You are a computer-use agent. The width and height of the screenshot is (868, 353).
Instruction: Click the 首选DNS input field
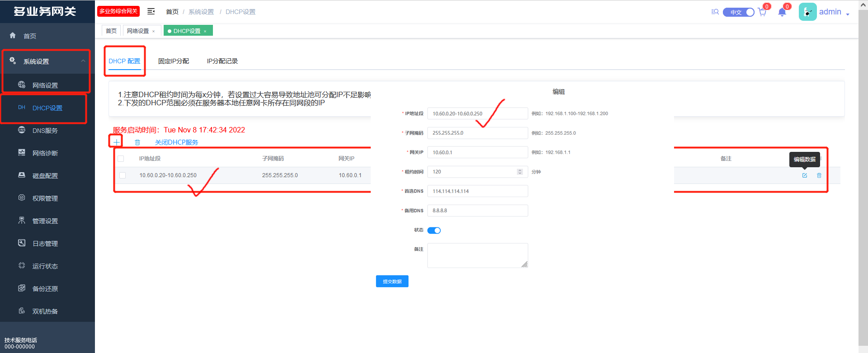477,191
